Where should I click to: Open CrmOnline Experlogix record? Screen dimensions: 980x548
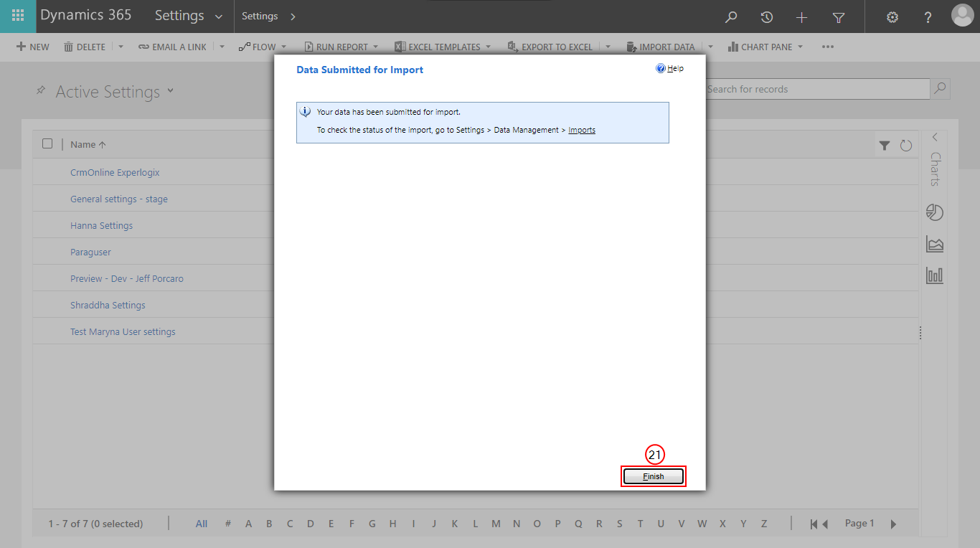(x=115, y=172)
